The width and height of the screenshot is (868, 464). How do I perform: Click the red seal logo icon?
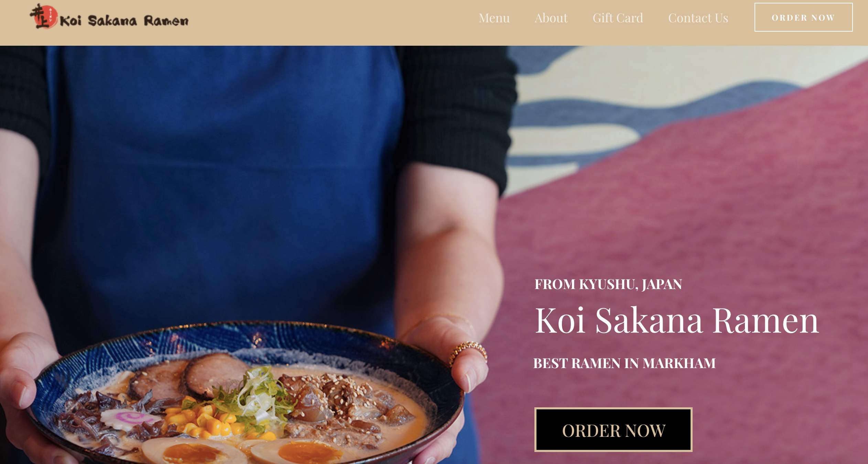[44, 16]
